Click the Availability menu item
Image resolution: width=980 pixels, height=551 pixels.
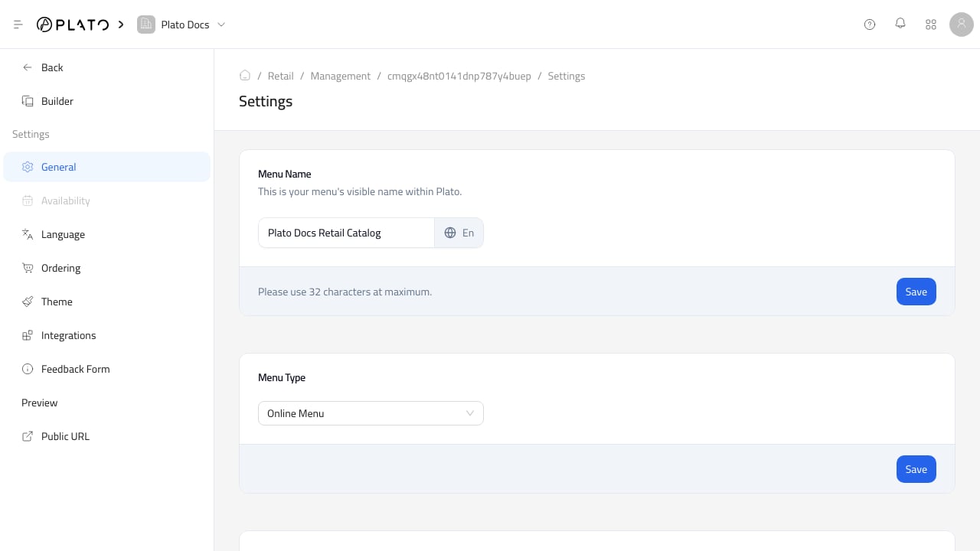[107, 201]
